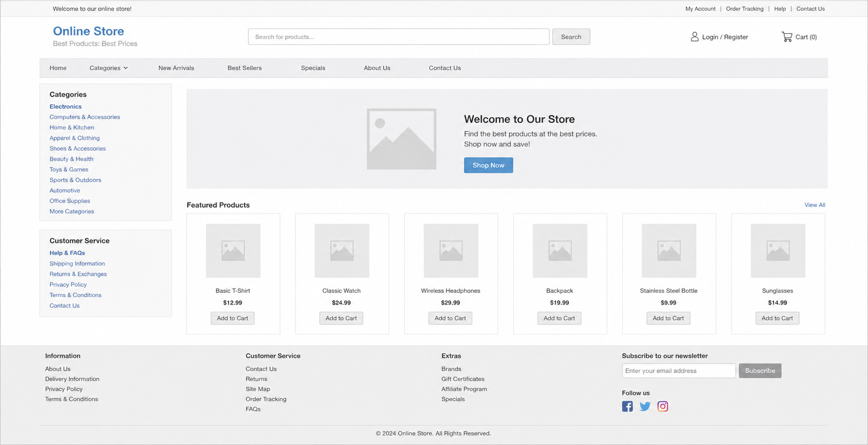Open FAQs footer link
Screen dimensions: 868x445
(253, 409)
